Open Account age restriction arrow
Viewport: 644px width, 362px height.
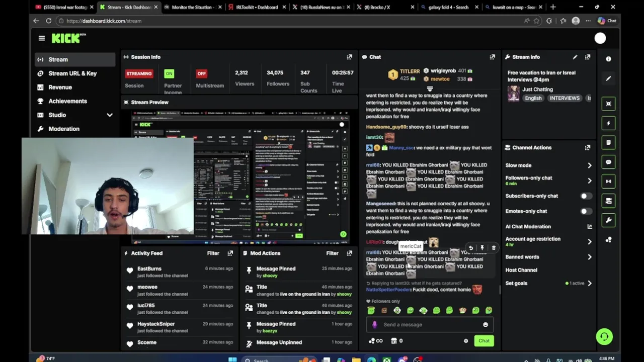click(x=590, y=242)
